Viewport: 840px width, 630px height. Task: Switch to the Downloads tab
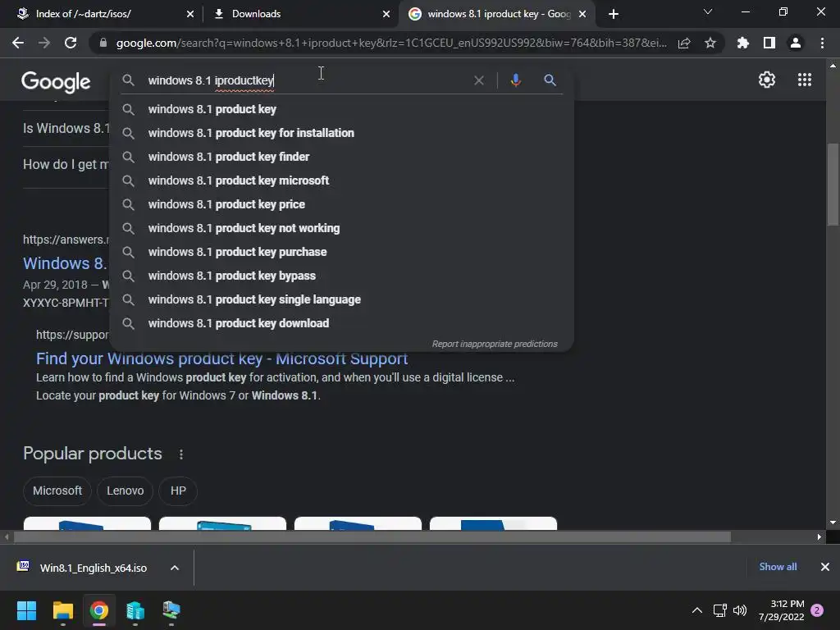pos(301,14)
